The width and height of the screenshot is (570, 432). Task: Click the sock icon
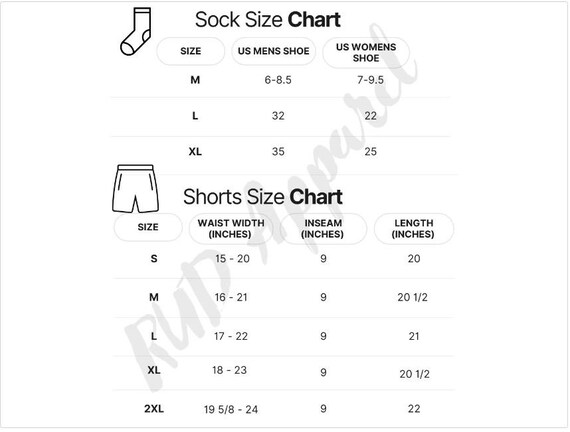click(x=136, y=32)
